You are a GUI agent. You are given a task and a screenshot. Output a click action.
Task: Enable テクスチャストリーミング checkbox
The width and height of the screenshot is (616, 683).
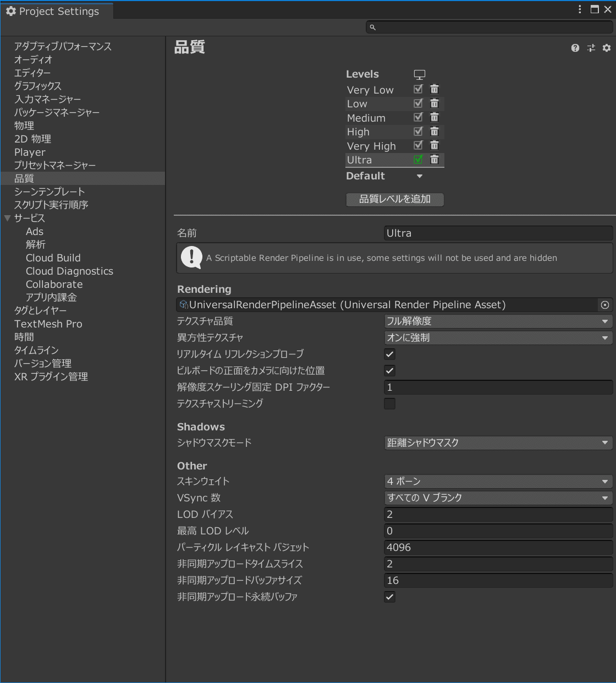tap(390, 404)
